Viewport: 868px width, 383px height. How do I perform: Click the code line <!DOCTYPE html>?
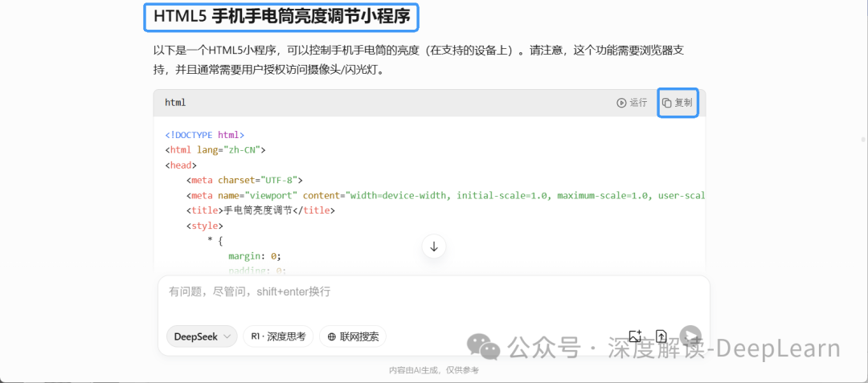tap(205, 135)
